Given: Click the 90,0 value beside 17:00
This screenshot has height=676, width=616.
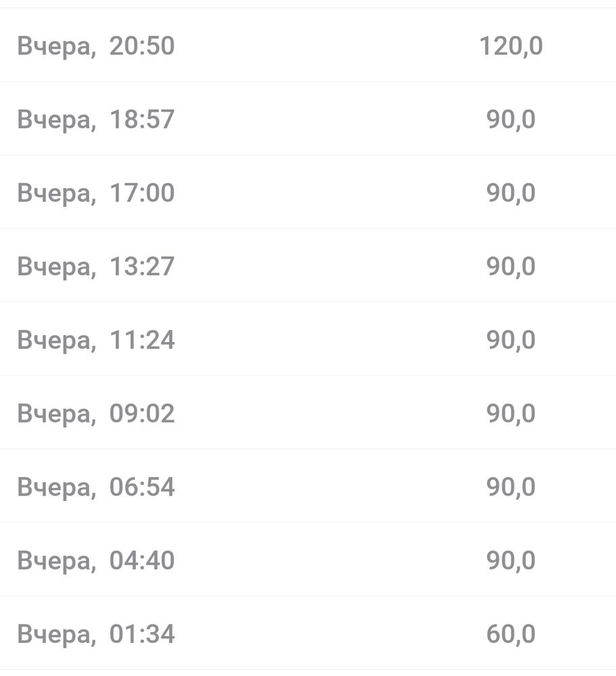Looking at the screenshot, I should click(511, 193).
